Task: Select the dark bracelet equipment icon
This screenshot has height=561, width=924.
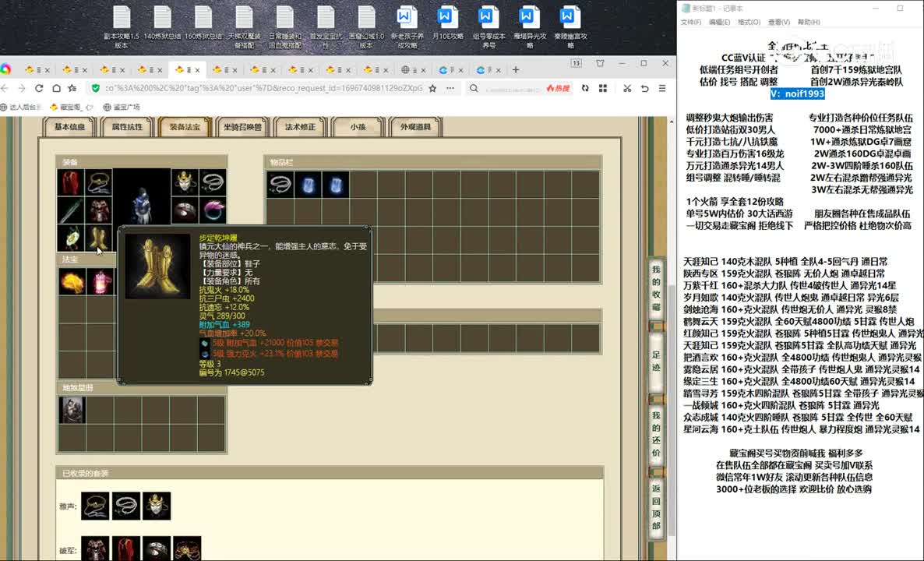Action: pos(185,210)
